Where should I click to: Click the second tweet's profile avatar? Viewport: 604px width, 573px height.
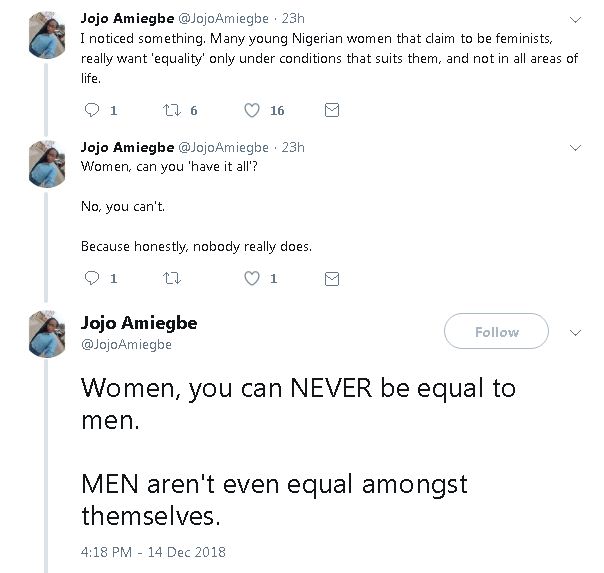click(x=47, y=164)
